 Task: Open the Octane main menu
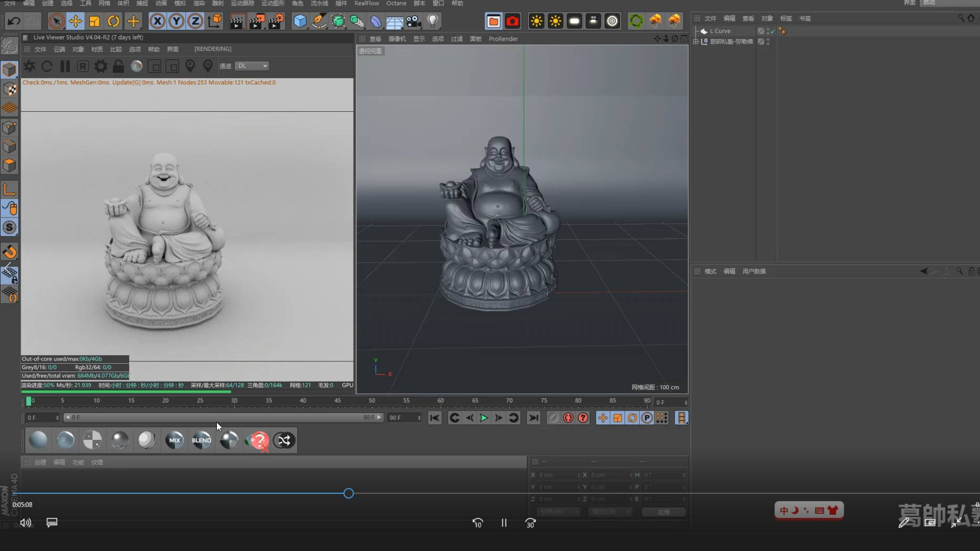click(x=396, y=3)
